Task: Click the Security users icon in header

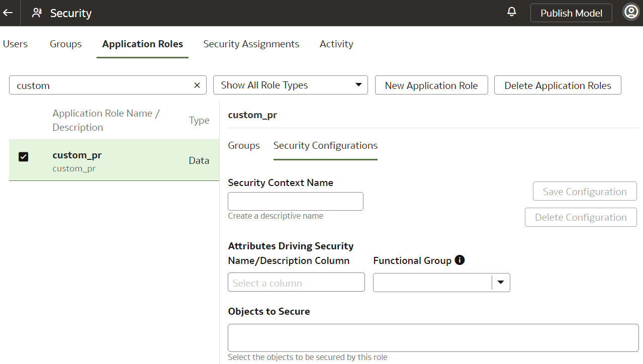Action: pos(37,13)
